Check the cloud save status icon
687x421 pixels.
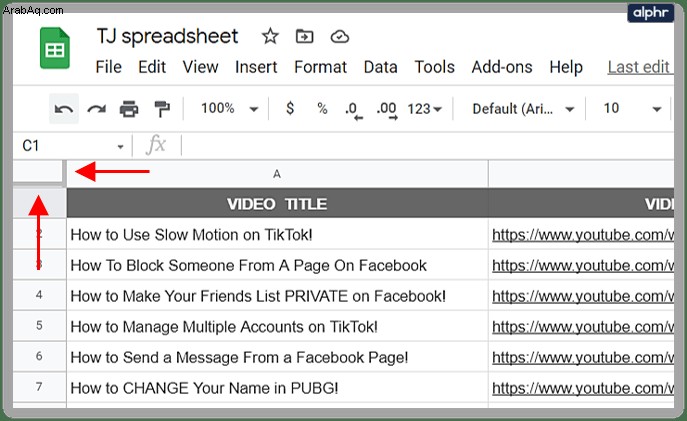tap(340, 37)
